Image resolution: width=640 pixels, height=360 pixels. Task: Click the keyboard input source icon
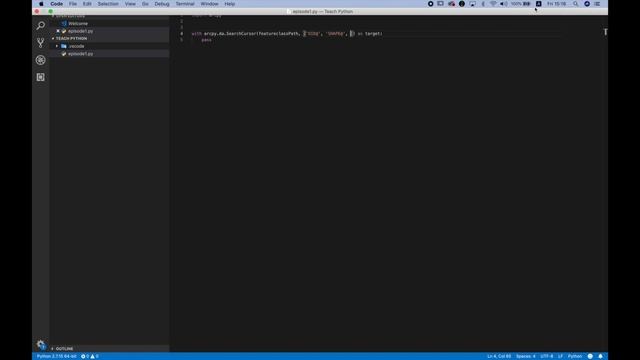point(538,4)
